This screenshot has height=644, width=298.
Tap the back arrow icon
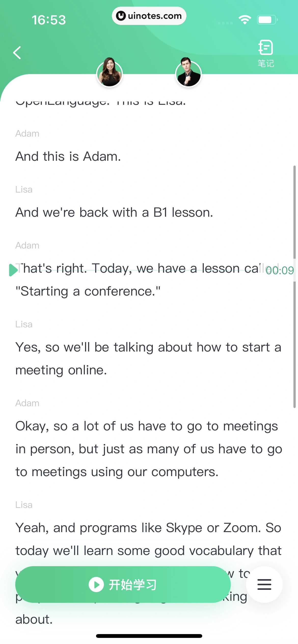point(17,53)
